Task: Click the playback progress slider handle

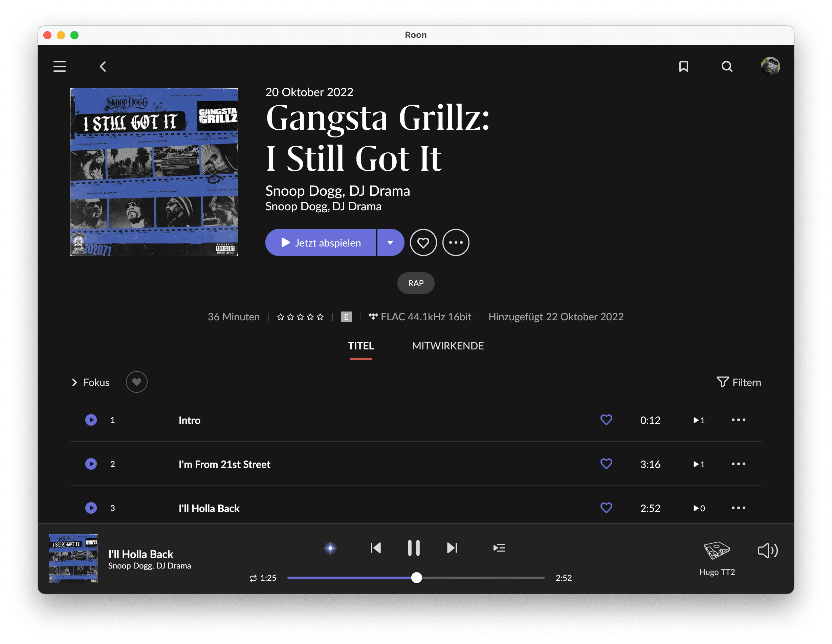Action: coord(416,578)
